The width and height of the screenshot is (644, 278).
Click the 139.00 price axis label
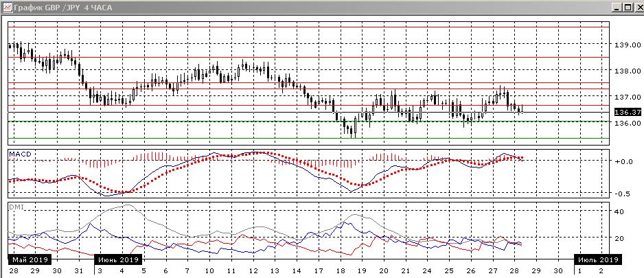(x=625, y=45)
